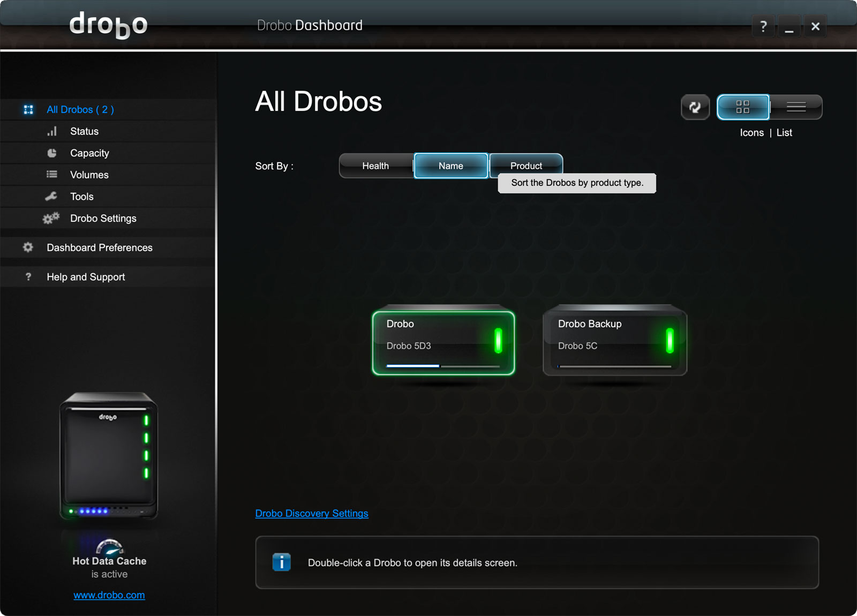
Task: Sort Drobos by Health
Action: point(375,166)
